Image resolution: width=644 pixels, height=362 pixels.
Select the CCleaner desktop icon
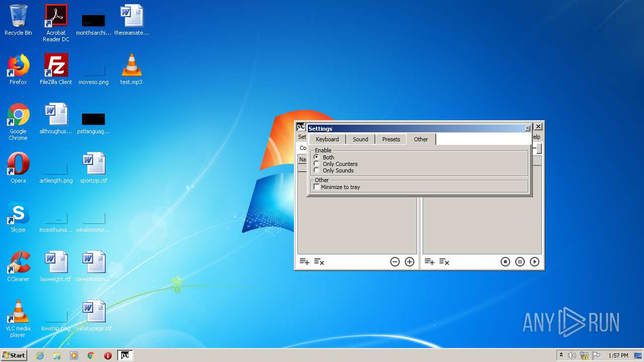[18, 266]
